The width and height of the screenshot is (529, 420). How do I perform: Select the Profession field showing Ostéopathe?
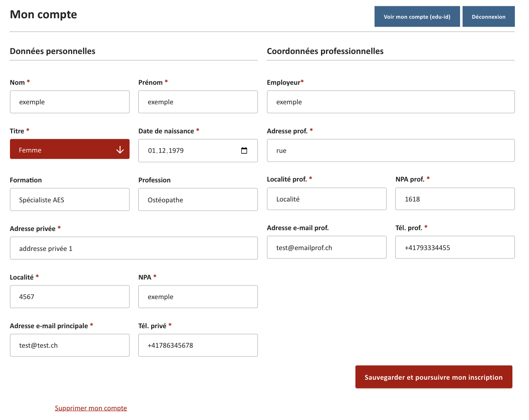tap(198, 200)
